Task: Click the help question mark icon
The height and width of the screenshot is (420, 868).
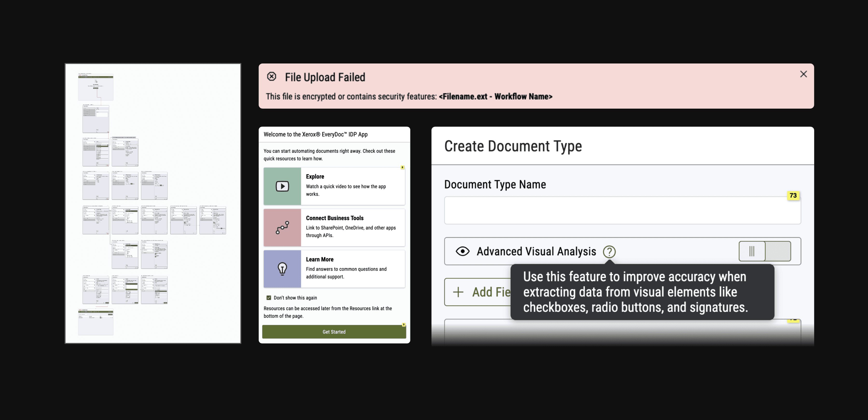Action: click(609, 252)
